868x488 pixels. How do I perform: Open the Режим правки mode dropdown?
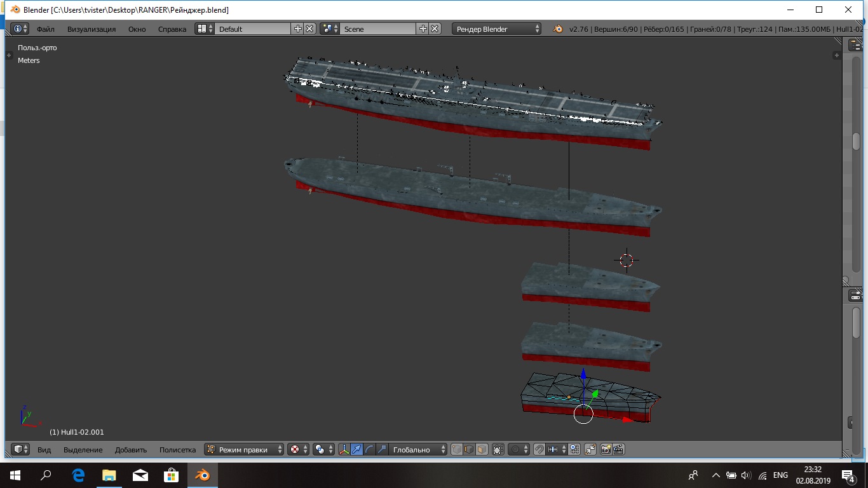pos(245,449)
